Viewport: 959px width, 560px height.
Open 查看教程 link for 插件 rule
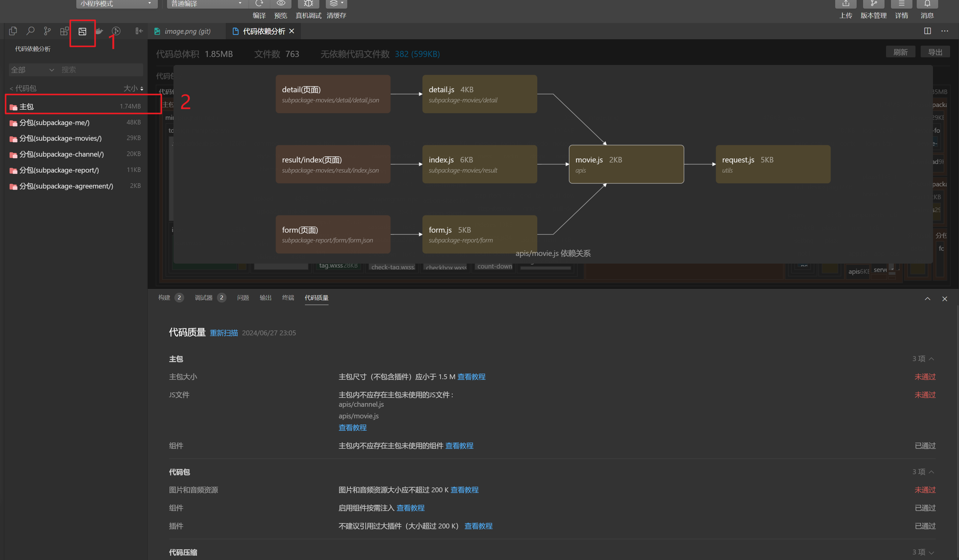tap(478, 526)
